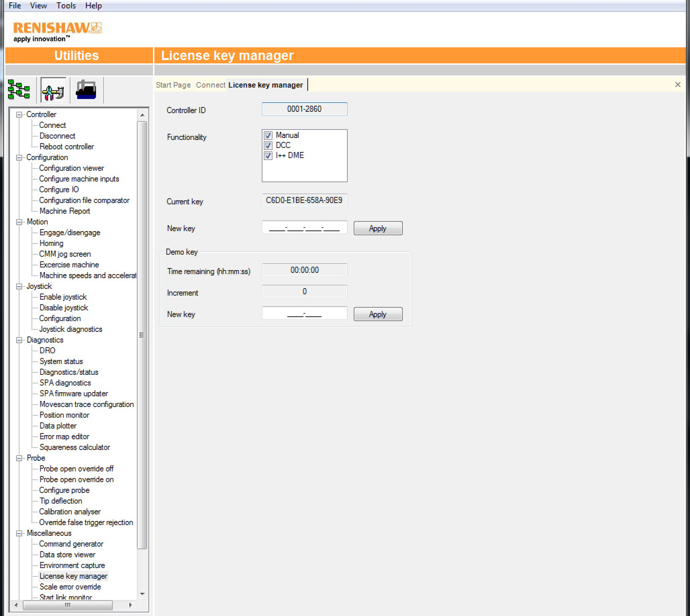The width and height of the screenshot is (690, 616).
Task: Open Calibration analyser
Action: (x=70, y=512)
